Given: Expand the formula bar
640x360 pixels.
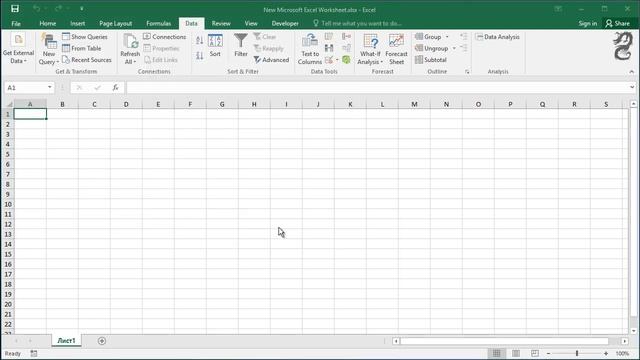Looking at the screenshot, I should [632, 87].
